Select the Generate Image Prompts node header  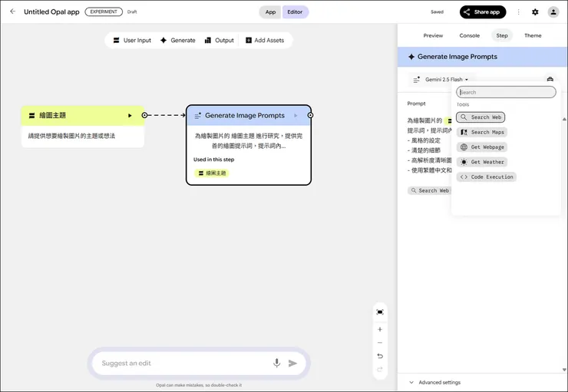pyautogui.click(x=249, y=116)
